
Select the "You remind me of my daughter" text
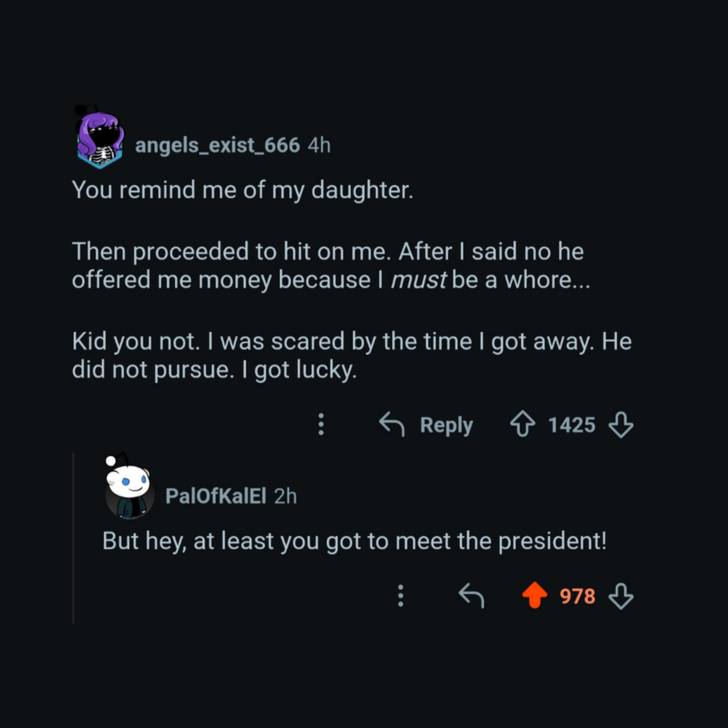click(x=243, y=190)
